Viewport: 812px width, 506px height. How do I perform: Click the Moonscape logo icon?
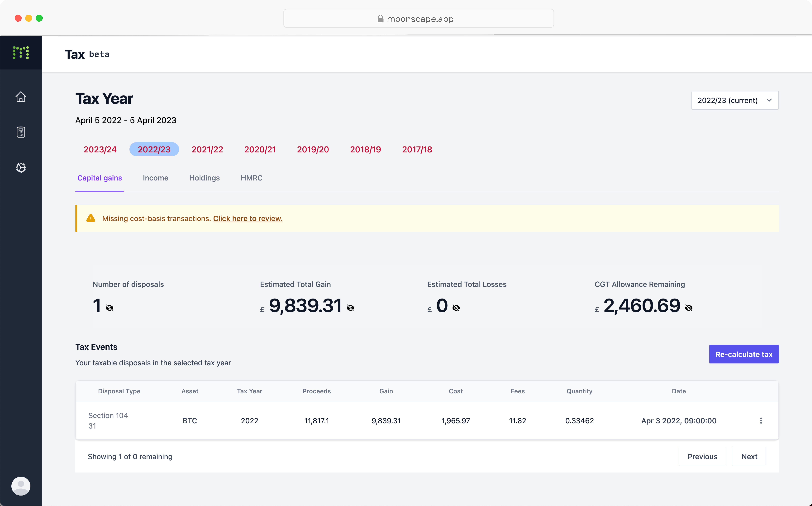(x=21, y=53)
